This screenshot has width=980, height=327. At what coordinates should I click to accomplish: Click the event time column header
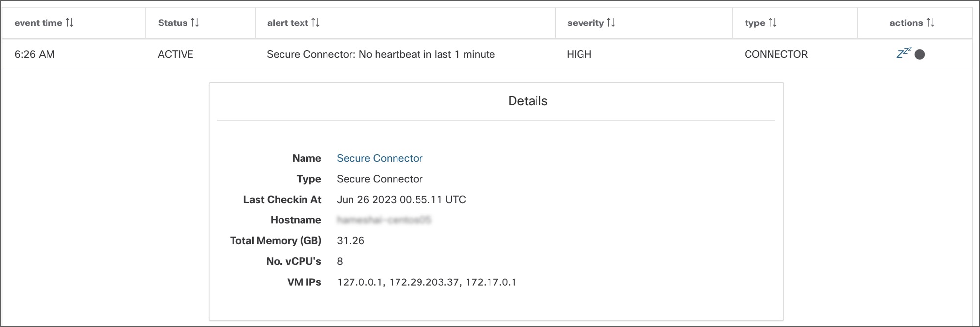tap(38, 23)
